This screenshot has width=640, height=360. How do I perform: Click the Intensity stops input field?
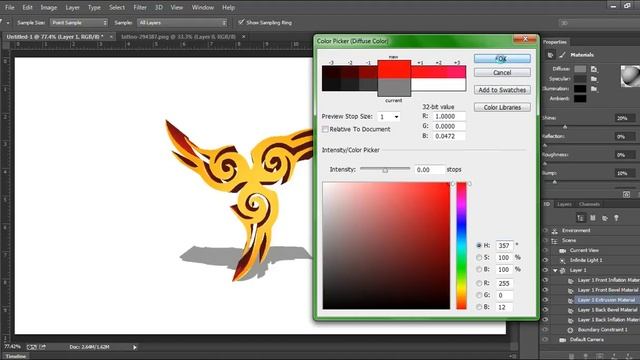[429, 169]
